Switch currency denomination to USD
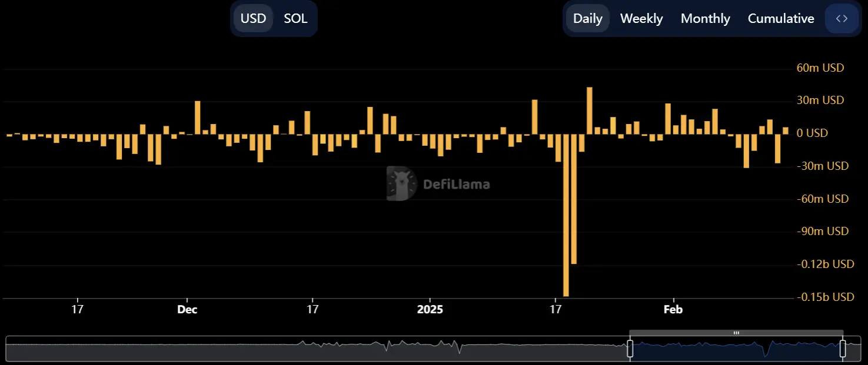Image resolution: width=868 pixels, height=365 pixels. pyautogui.click(x=254, y=19)
